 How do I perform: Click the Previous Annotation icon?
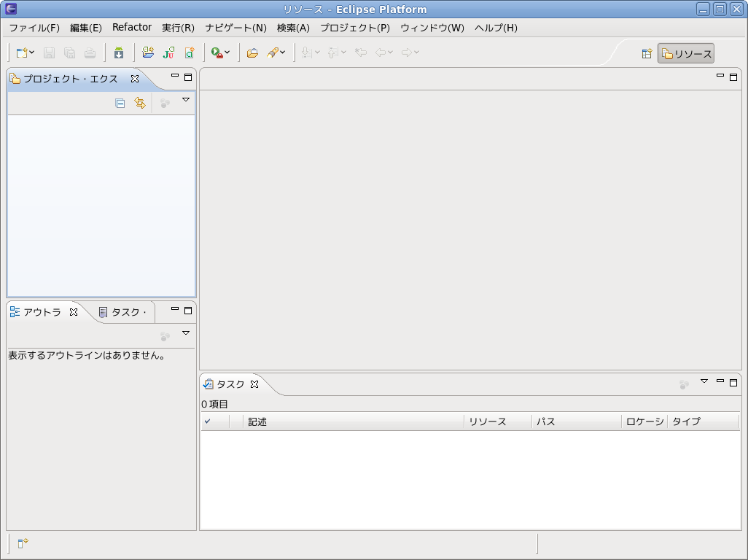[x=333, y=52]
